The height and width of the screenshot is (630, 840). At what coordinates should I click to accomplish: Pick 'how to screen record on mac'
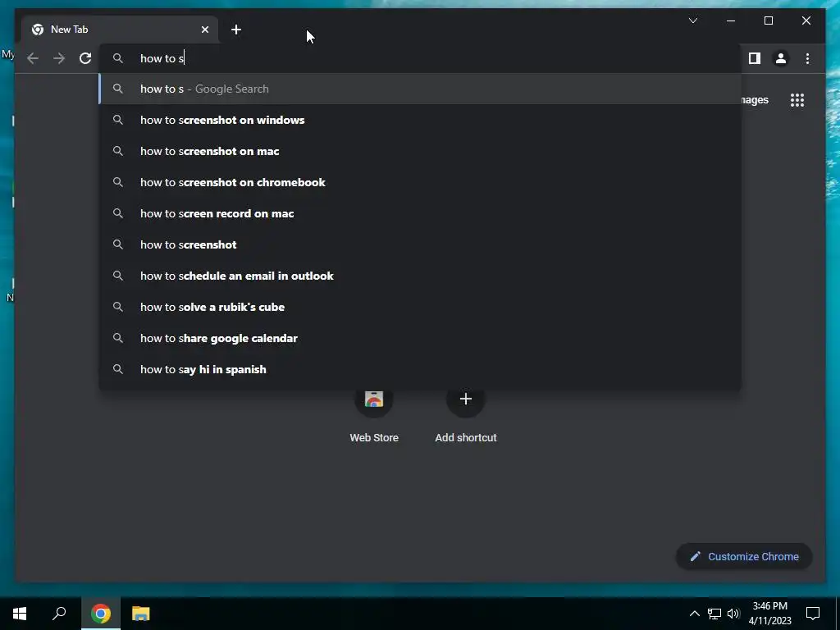[x=420, y=213]
